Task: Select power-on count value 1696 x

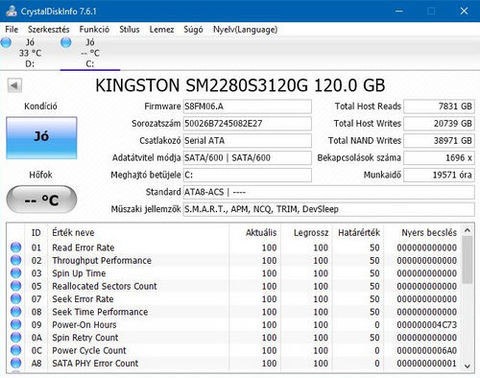Action: pos(439,158)
